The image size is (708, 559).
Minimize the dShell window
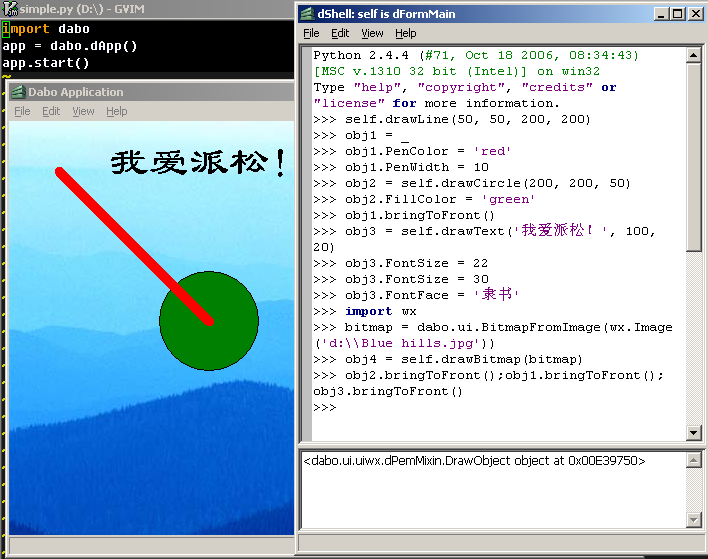coord(660,14)
